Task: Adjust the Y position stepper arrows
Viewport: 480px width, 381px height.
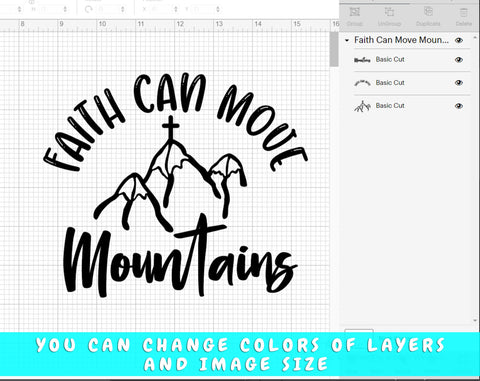Action: coord(218,9)
